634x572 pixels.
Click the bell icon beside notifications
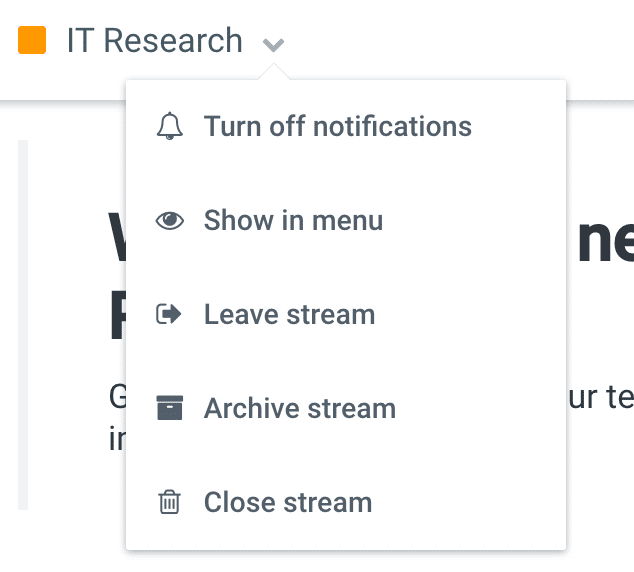(x=170, y=127)
